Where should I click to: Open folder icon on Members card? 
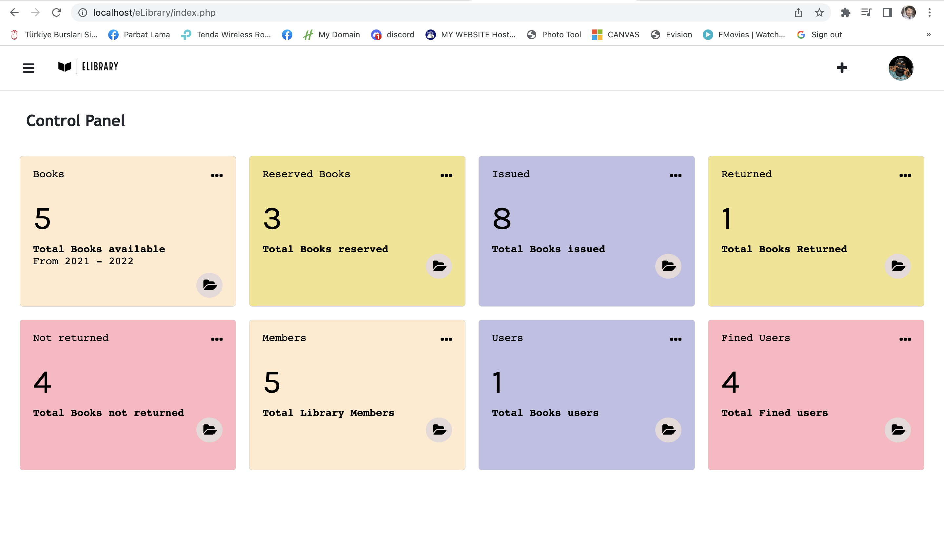coord(439,430)
